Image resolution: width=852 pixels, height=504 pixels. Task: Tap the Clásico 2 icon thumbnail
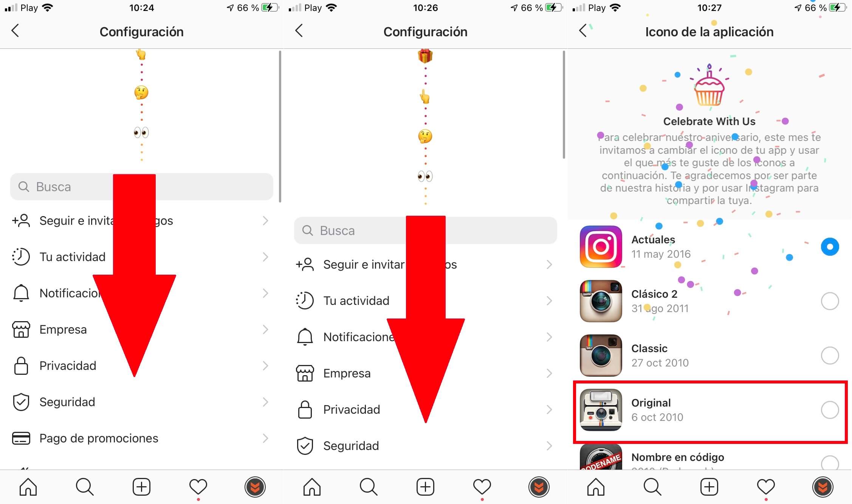(x=601, y=299)
